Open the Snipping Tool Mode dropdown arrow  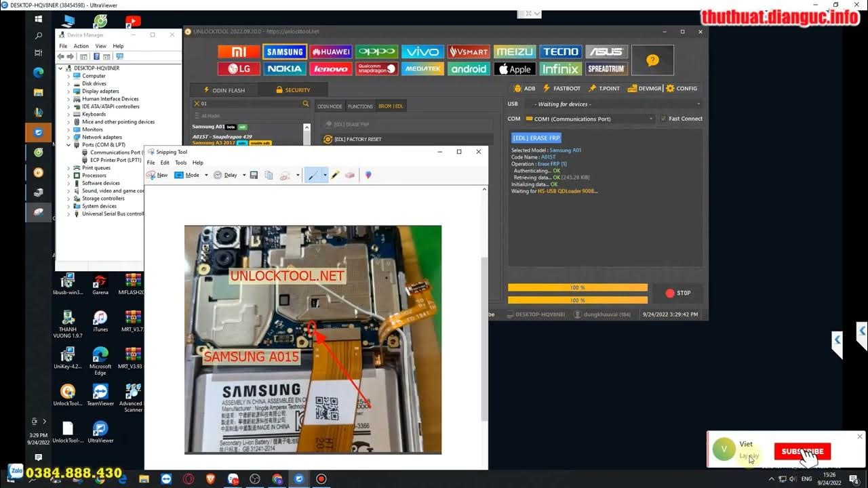(x=206, y=175)
